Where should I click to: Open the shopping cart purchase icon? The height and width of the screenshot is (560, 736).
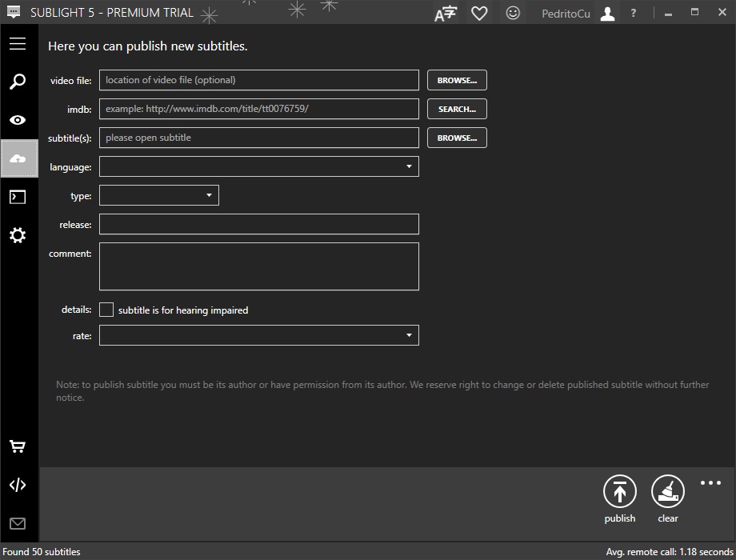coord(18,446)
